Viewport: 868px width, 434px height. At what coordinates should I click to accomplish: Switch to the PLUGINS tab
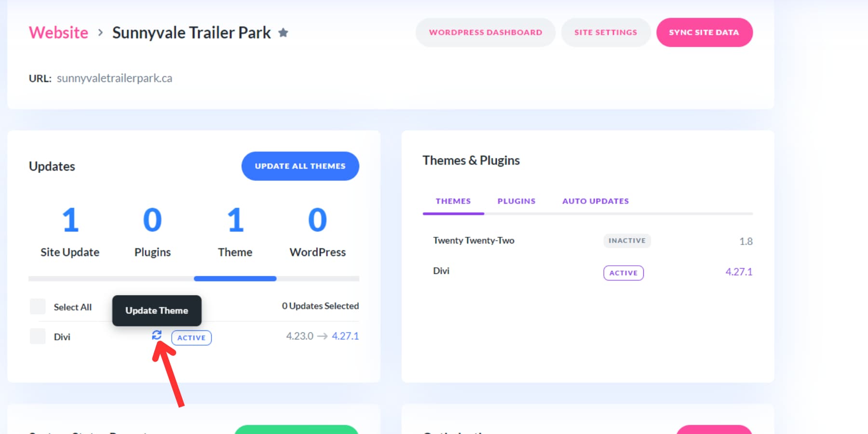coord(516,201)
